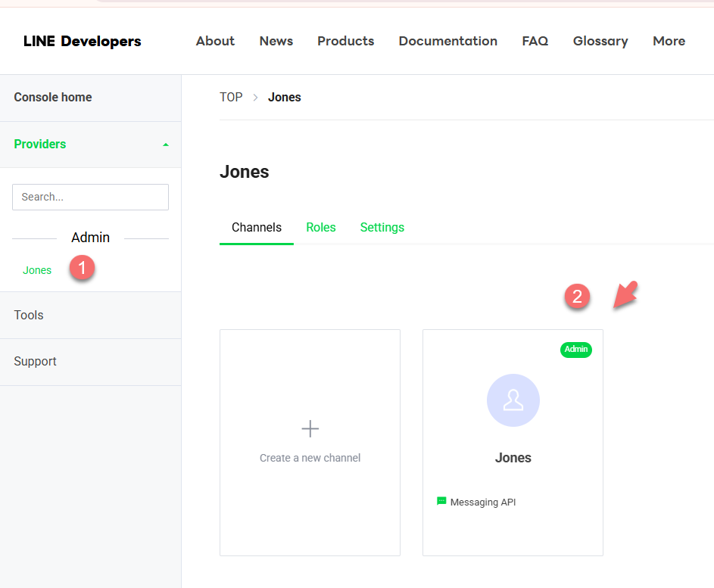Click the Jones breadcrumb item
The image size is (714, 588).
285,98
